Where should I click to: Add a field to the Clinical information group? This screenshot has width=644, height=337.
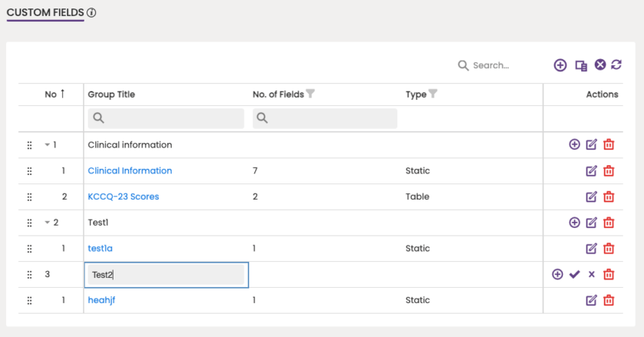(x=574, y=144)
